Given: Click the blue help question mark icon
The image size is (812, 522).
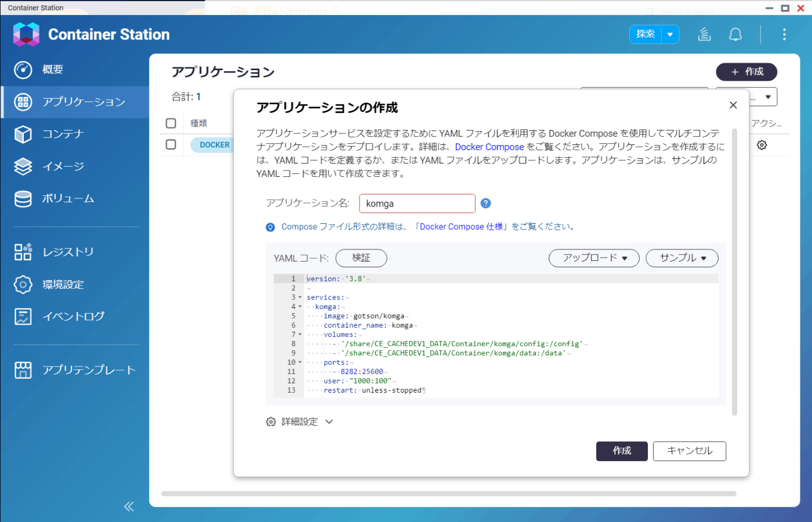Looking at the screenshot, I should [486, 203].
